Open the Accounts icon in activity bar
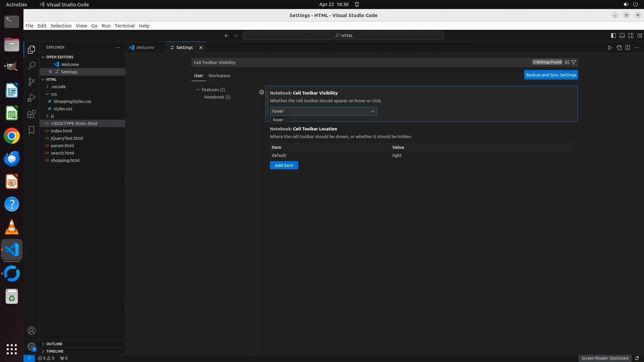This screenshot has width=644, height=362. [x=32, y=330]
